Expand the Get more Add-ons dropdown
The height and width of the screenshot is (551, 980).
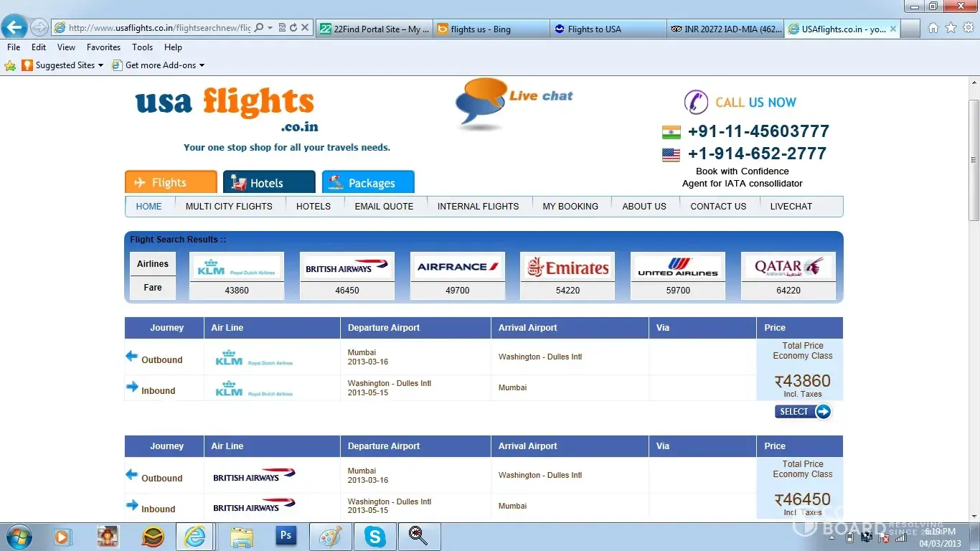(x=202, y=65)
